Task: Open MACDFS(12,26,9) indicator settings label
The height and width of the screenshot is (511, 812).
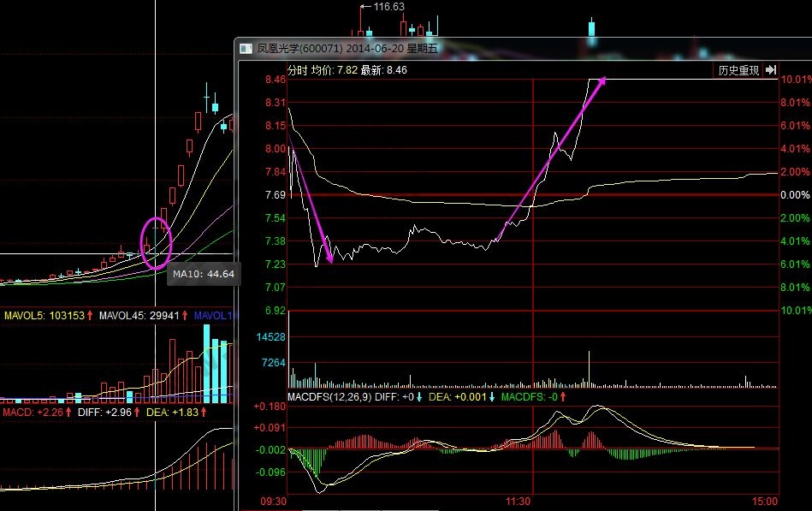Action: point(330,397)
